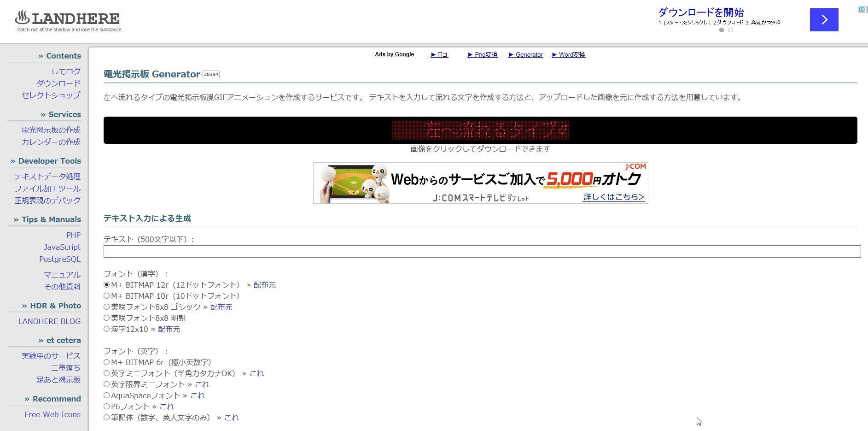The width and height of the screenshot is (868, 431).
Task: Choose 英字限界ミニフォント radio option
Action: pyautogui.click(x=107, y=384)
